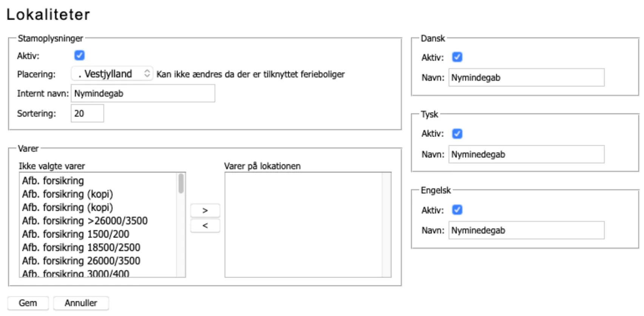644x316 pixels.
Task: Toggle the Dansk Aktiv checkbox
Action: pyautogui.click(x=457, y=57)
